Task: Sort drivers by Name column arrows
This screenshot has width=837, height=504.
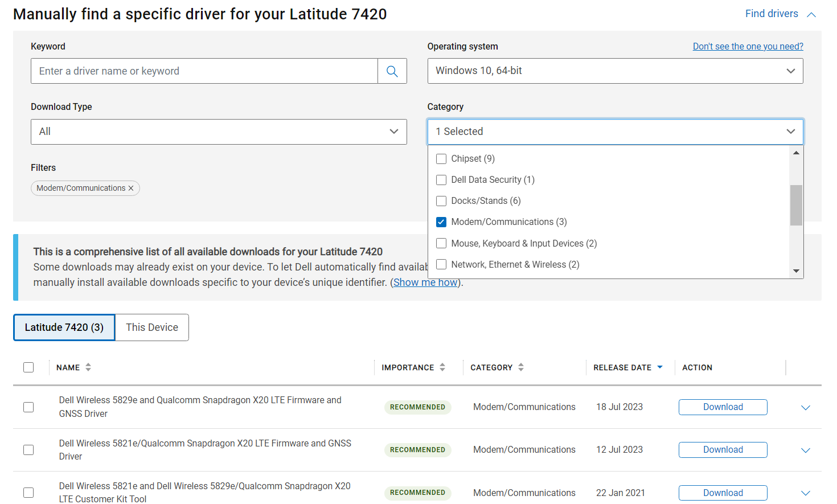Action: click(88, 367)
